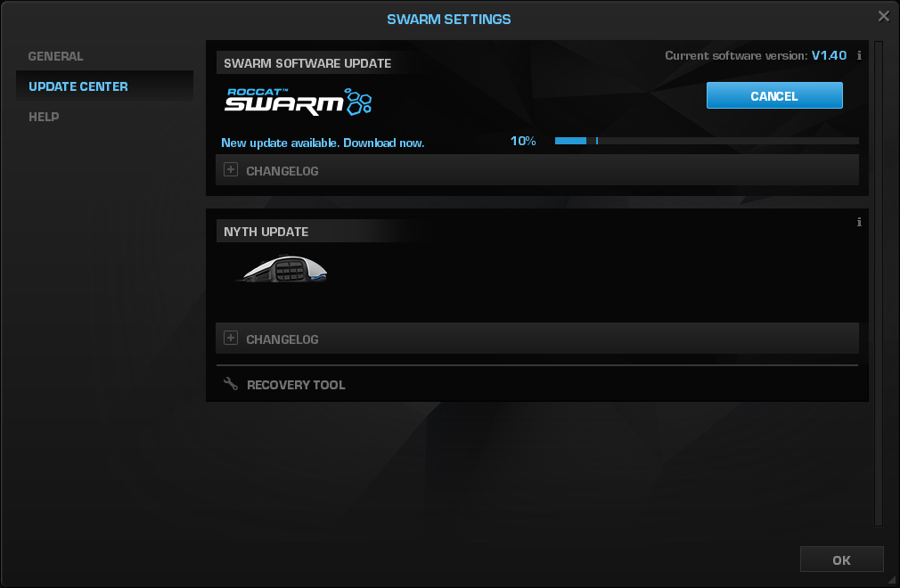
Task: Switch to the General tab
Action: click(56, 56)
